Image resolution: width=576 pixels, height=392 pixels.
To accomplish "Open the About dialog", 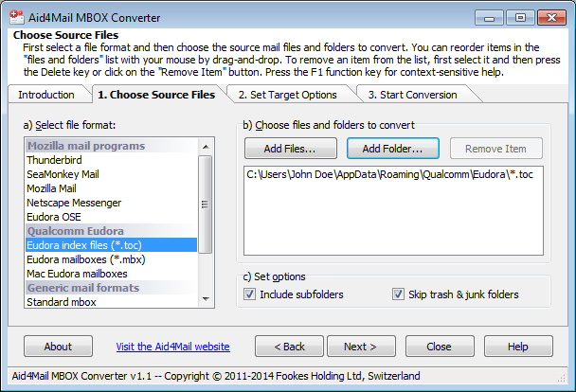I will 58,347.
